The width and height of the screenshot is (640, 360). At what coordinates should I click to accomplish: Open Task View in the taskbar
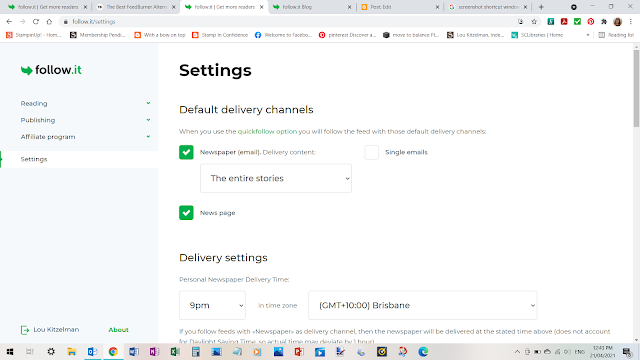point(30,351)
